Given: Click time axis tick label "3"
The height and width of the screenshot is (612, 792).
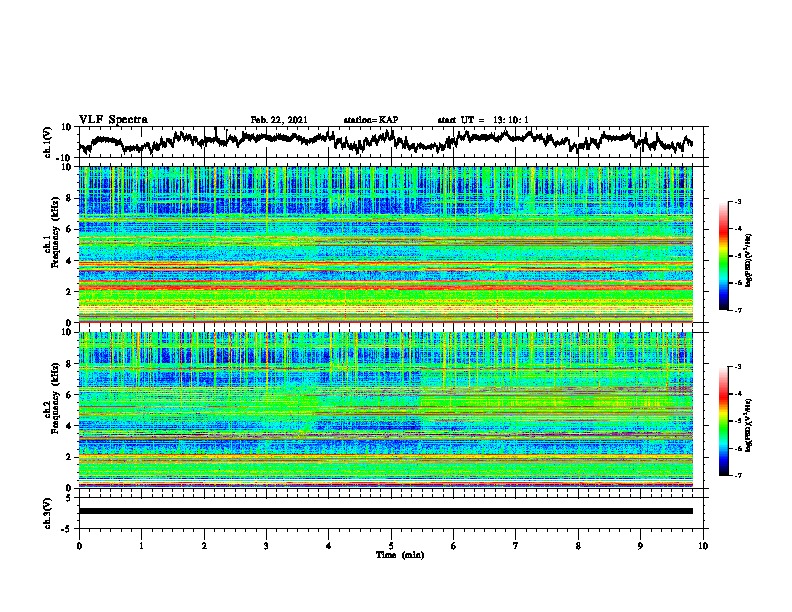Looking at the screenshot, I should point(266,546).
